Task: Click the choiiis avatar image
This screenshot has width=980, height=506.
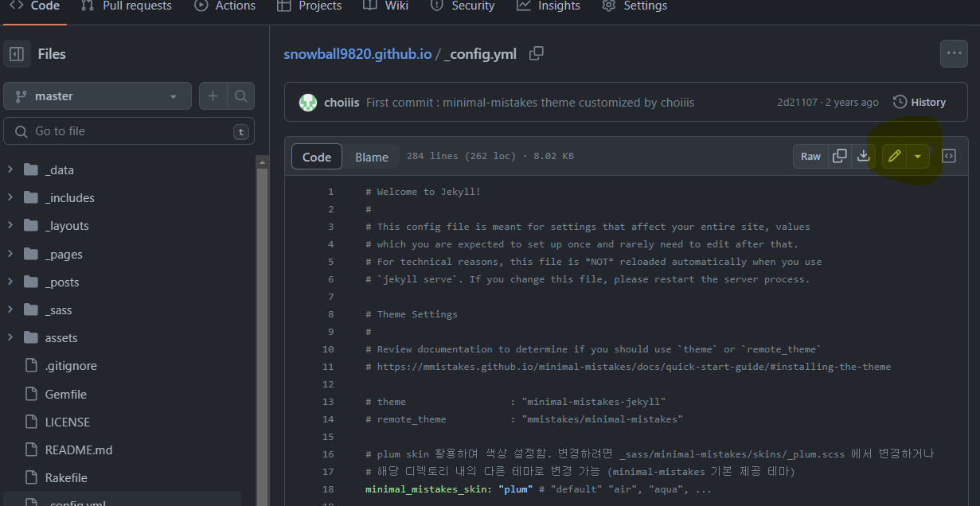Action: (x=308, y=103)
